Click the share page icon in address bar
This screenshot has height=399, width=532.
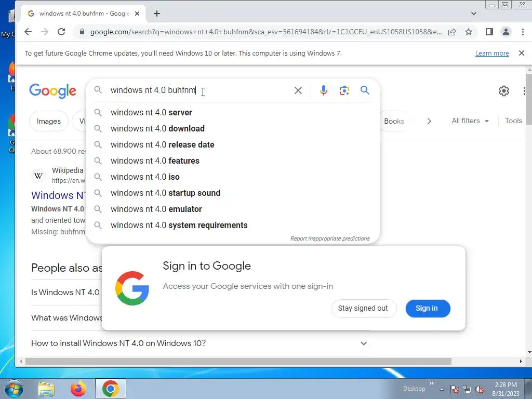(x=452, y=32)
